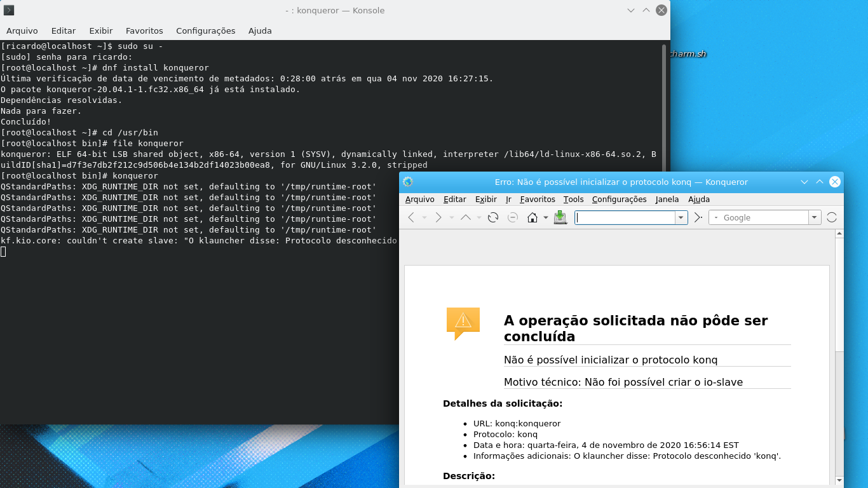This screenshot has width=868, height=488.
Task: Reload the Konqueror page
Action: (493, 217)
